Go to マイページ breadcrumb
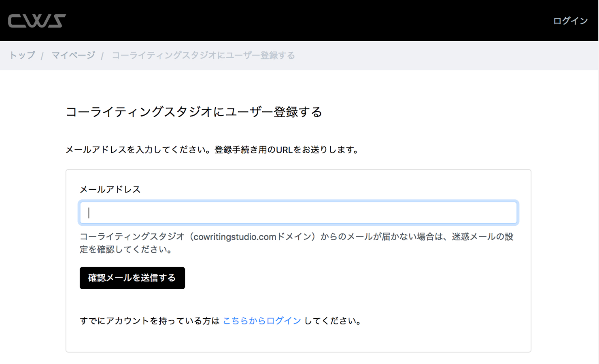Image resolution: width=599 pixels, height=364 pixels. (x=73, y=55)
